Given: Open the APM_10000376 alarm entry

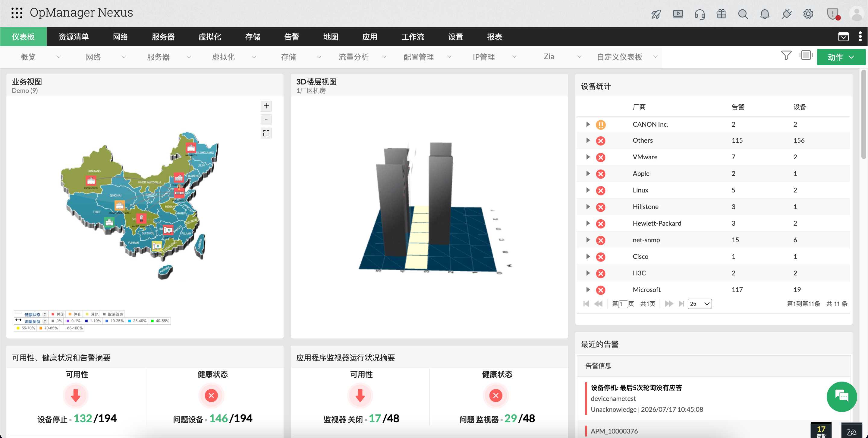Looking at the screenshot, I should [x=614, y=431].
